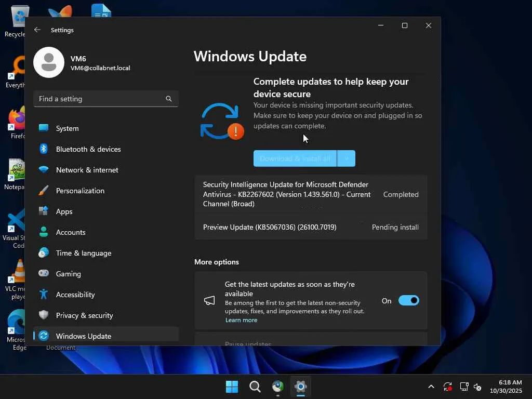
Task: Turn off get latest updates toggle
Action: pos(409,301)
